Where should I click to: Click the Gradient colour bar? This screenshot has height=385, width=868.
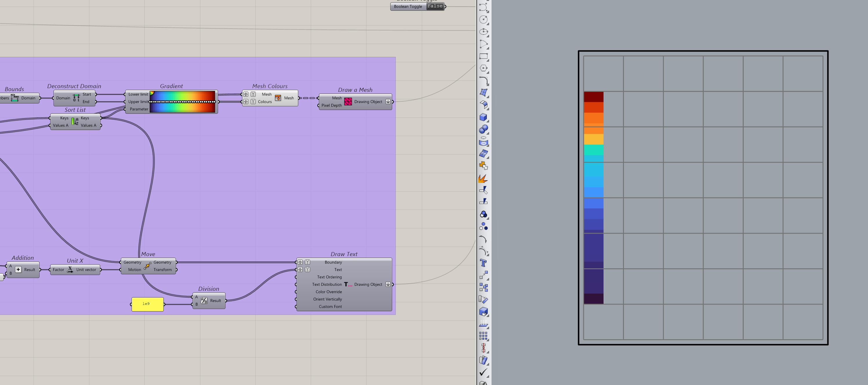point(182,107)
